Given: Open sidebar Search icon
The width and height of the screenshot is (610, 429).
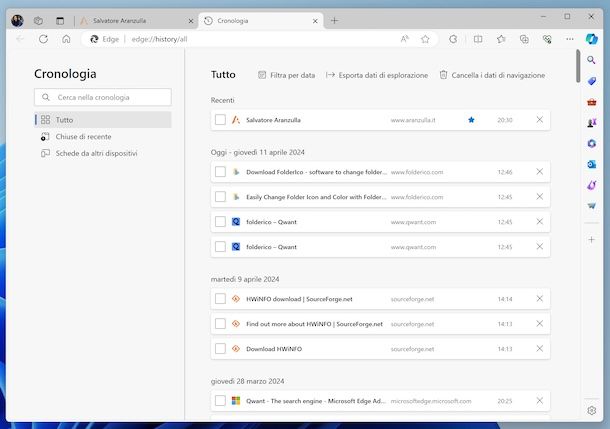Looking at the screenshot, I should [591, 60].
